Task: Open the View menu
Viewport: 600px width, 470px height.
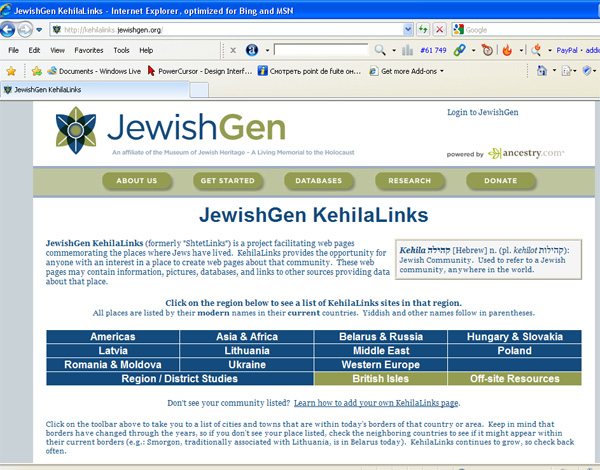Action: (57, 50)
